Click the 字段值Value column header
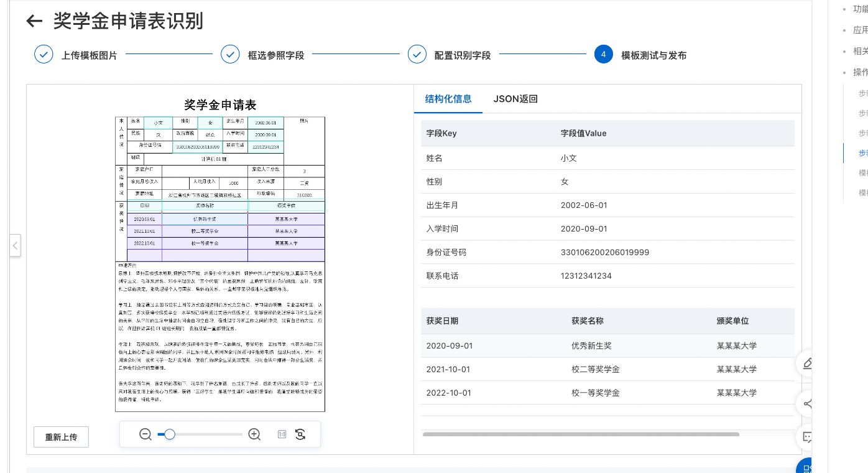868x473 pixels. [583, 133]
